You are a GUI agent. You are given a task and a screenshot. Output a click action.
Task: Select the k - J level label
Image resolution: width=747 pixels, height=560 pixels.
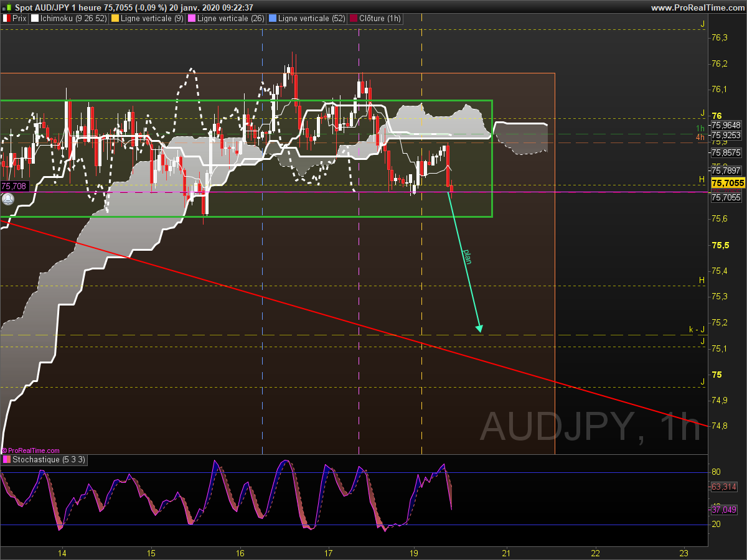697,329
